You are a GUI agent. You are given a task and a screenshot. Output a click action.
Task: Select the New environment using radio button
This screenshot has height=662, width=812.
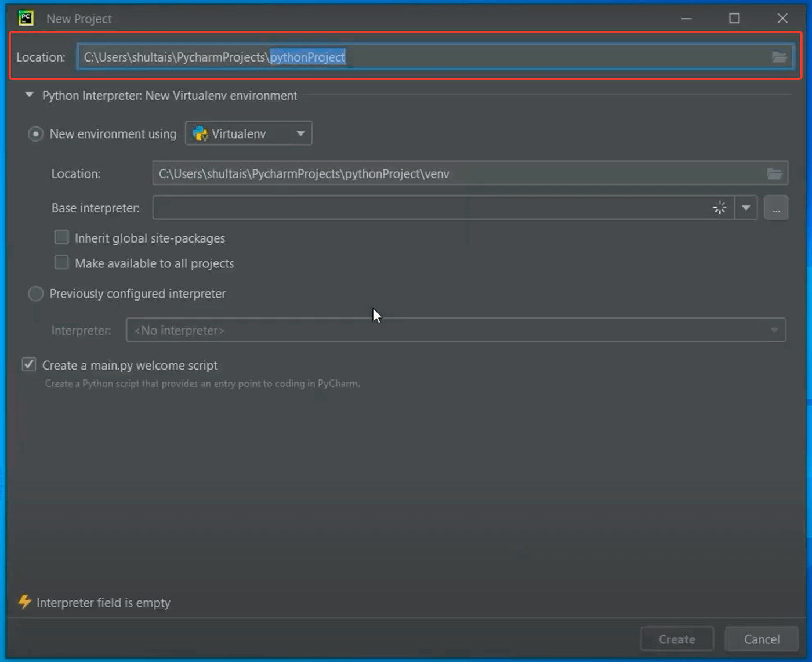tap(35, 133)
